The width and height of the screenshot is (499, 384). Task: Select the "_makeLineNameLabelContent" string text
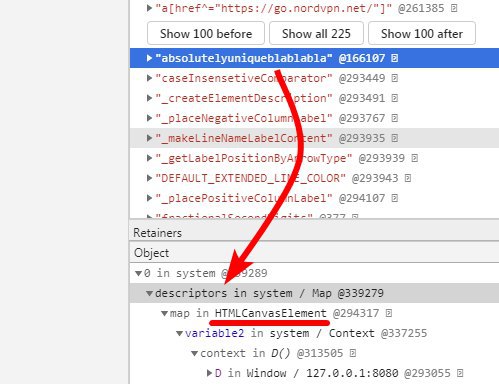244,138
